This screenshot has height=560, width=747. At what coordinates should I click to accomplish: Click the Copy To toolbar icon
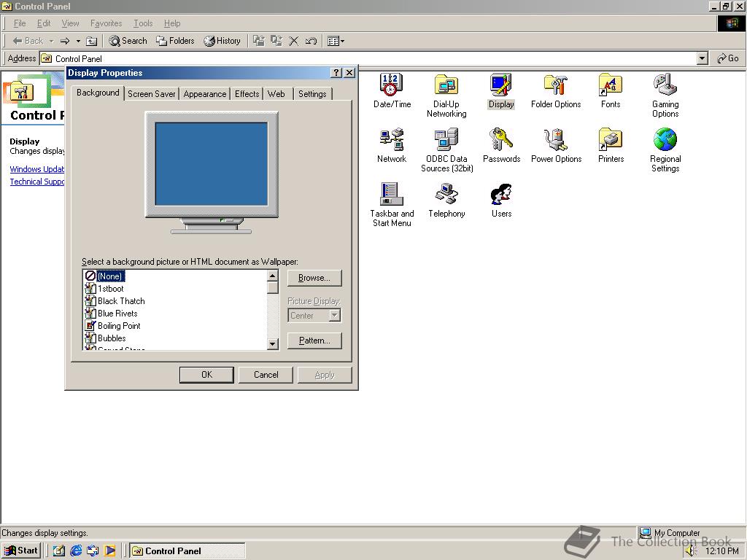click(276, 41)
